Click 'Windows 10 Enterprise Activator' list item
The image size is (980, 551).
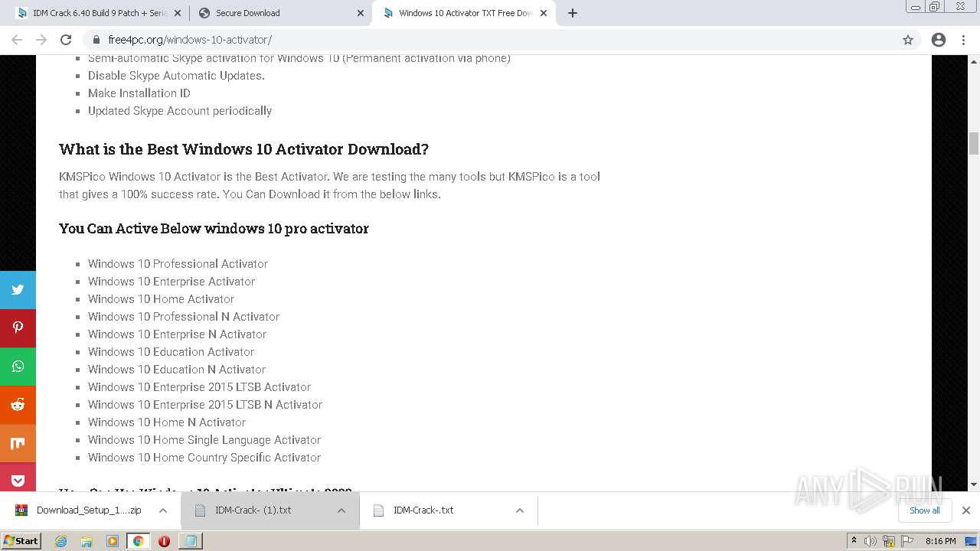(x=171, y=282)
